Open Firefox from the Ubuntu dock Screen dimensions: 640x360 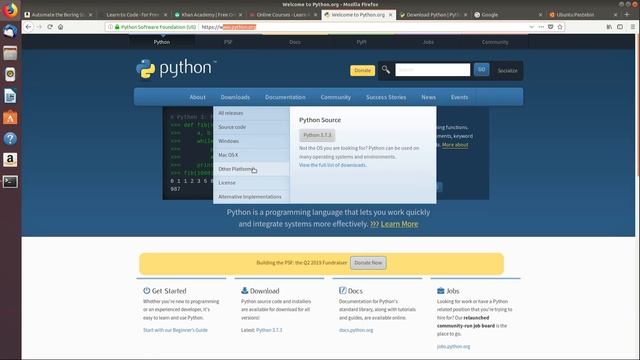(x=10, y=10)
